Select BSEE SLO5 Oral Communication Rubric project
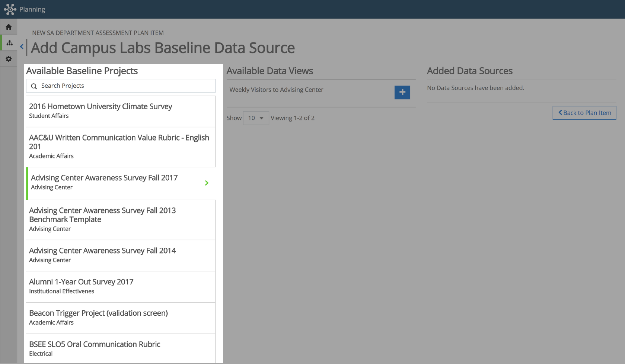 pyautogui.click(x=121, y=348)
